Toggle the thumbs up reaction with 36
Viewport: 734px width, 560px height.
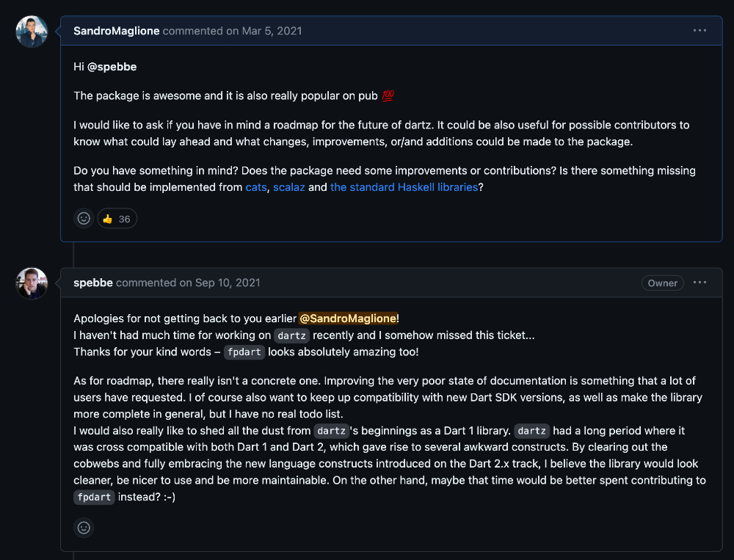117,218
